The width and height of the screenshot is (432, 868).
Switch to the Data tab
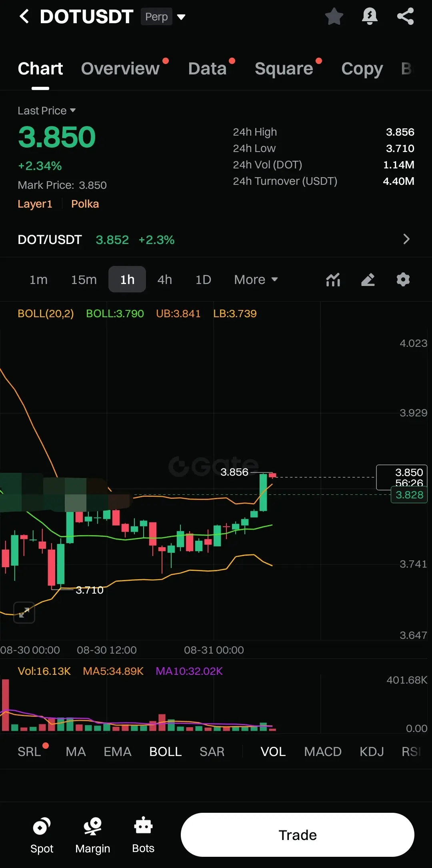click(x=207, y=69)
